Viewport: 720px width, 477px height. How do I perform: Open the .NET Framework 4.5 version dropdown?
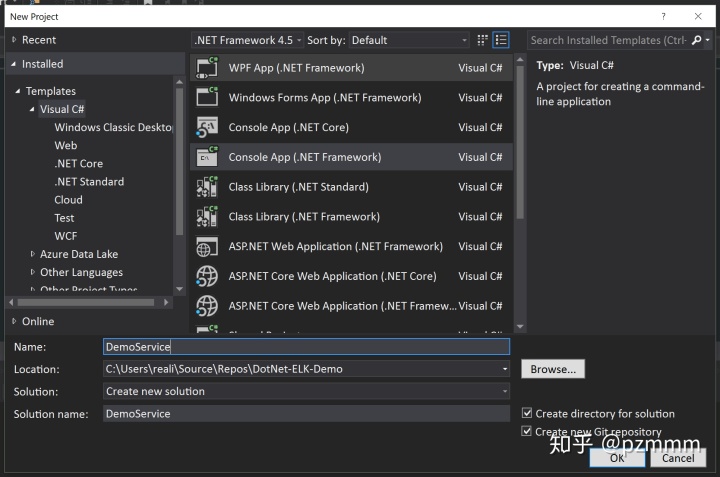coord(247,40)
